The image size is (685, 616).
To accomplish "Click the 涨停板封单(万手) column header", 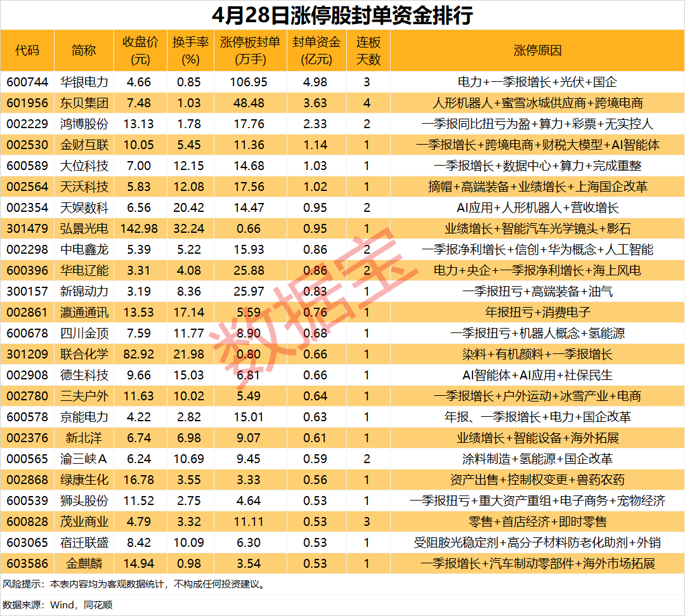I will pyautogui.click(x=251, y=51).
